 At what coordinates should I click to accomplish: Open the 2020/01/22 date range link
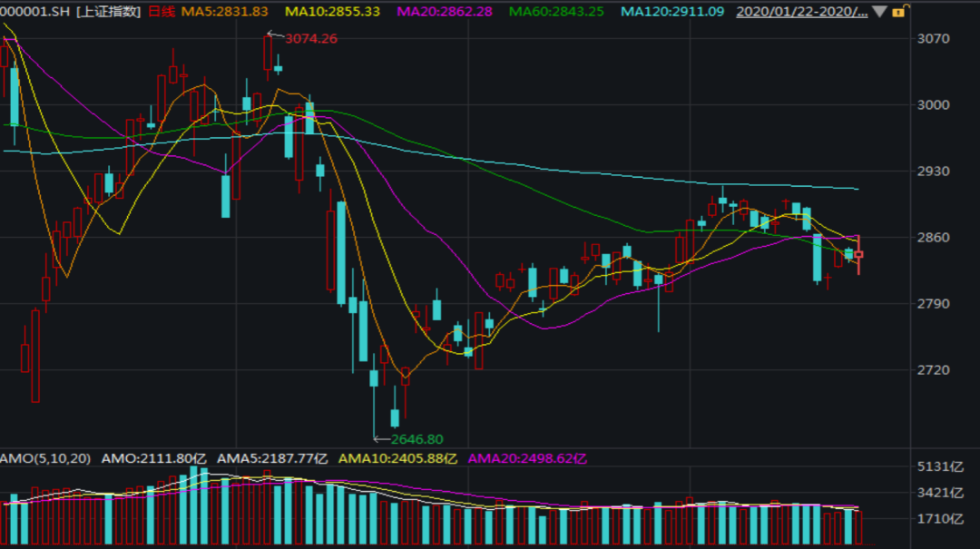[802, 11]
